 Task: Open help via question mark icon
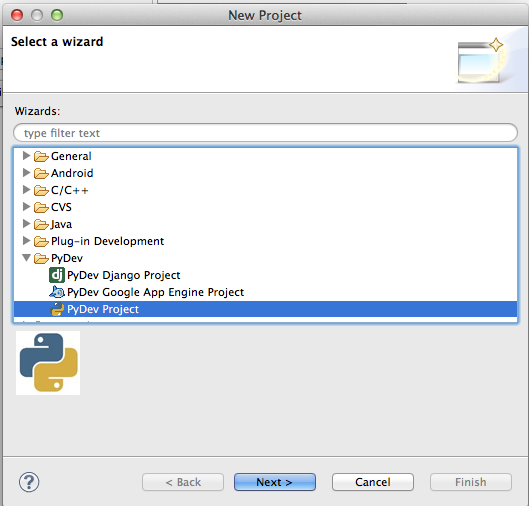pos(29,482)
